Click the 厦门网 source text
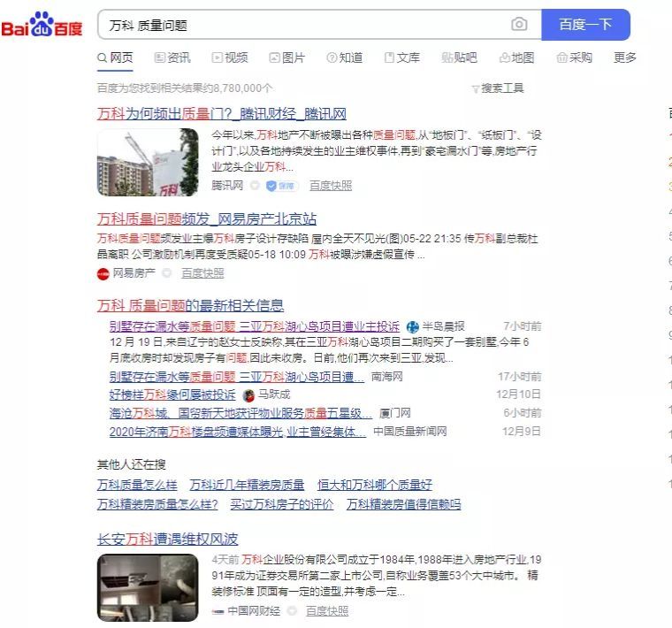The image size is (672, 628). pyautogui.click(x=394, y=413)
